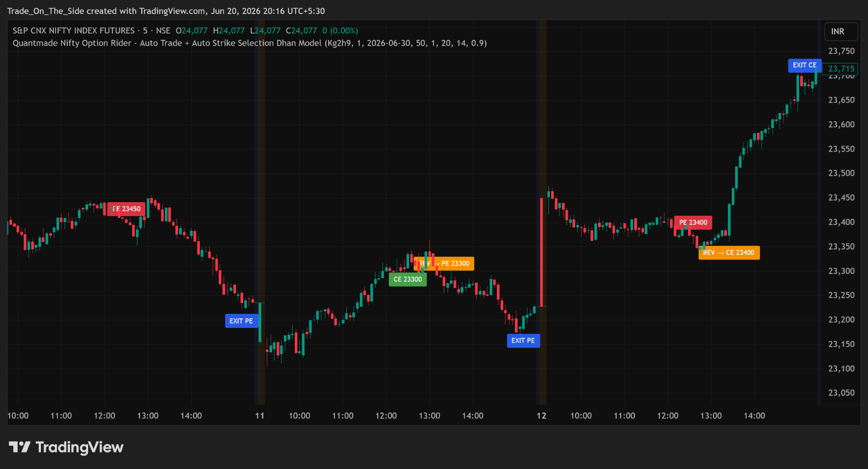
Task: Click the PE 23400 red label
Action: [x=693, y=223]
